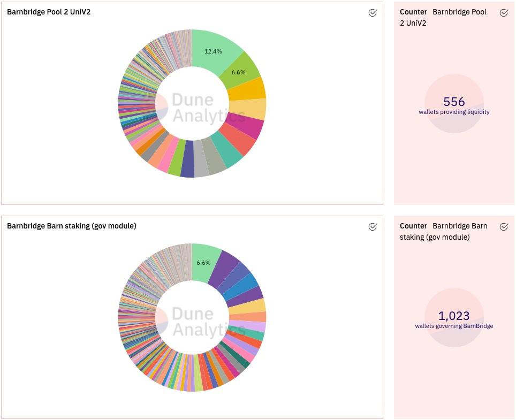Viewport: 516px width, 420px height.
Task: Click the 1,023 wallets counter value
Action: pos(454,316)
